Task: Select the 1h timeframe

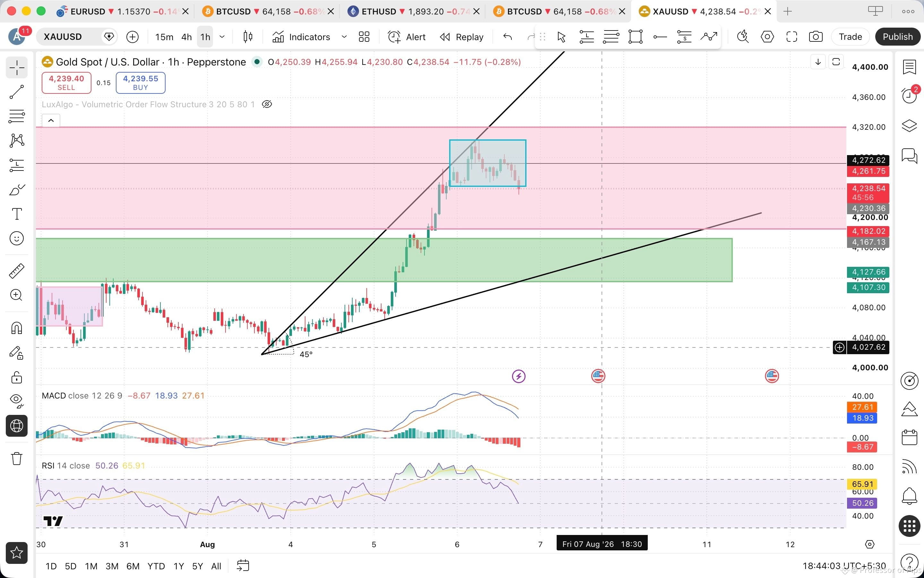Action: click(x=205, y=37)
